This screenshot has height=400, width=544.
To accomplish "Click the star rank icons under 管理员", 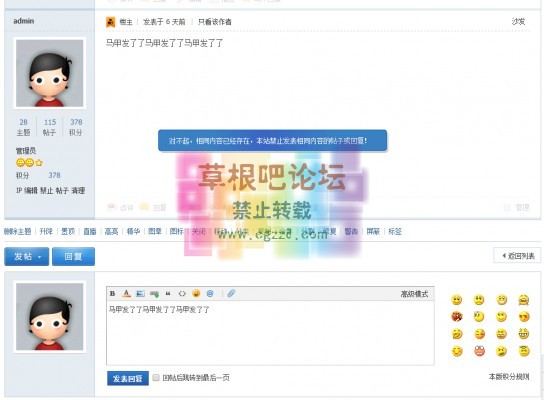I will pos(29,162).
